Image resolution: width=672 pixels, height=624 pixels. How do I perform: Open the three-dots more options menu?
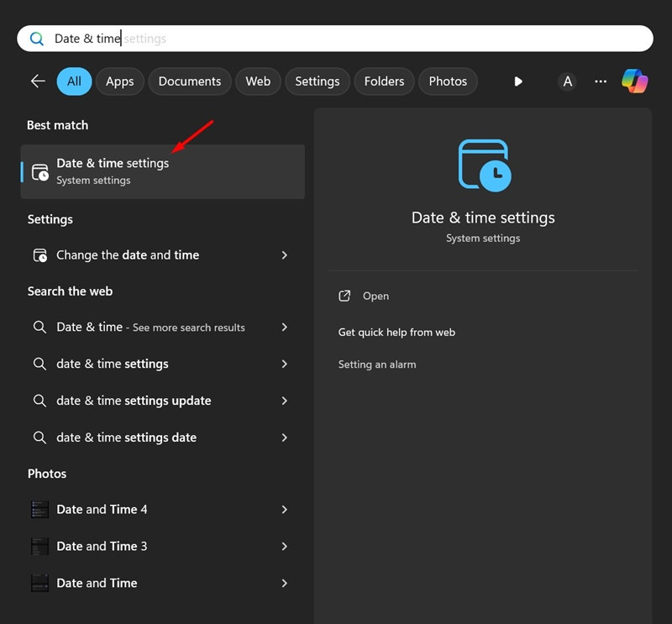(601, 81)
